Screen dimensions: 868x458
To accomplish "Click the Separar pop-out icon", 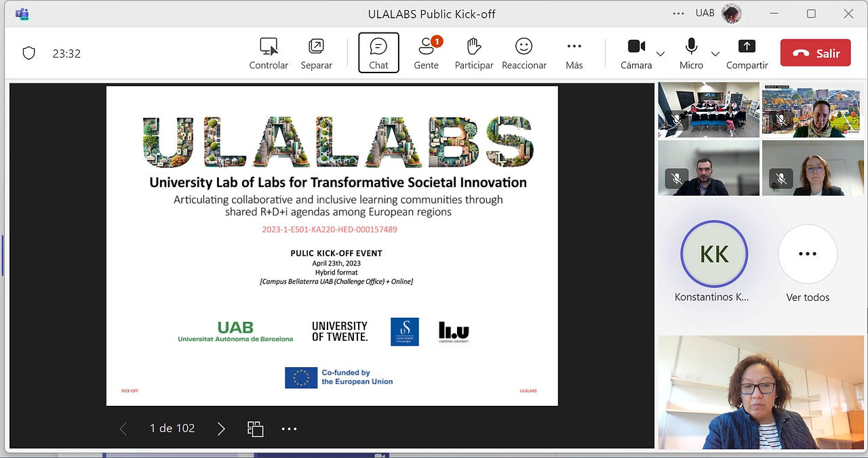I will click(x=316, y=54).
